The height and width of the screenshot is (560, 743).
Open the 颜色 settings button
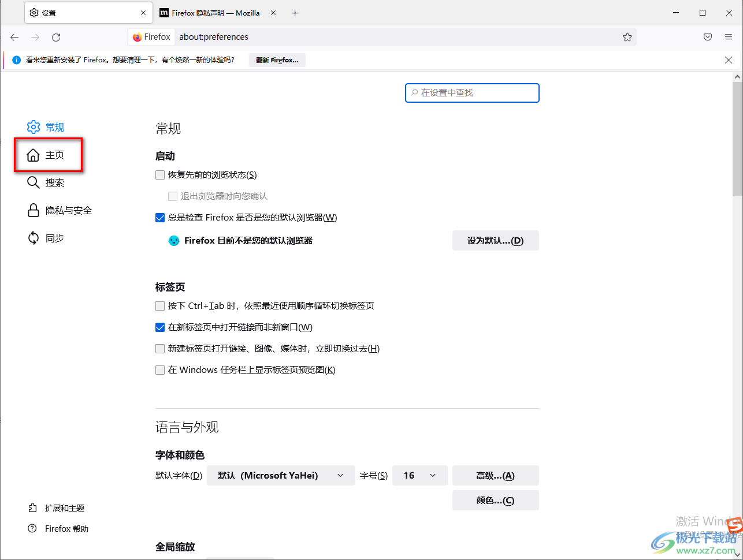496,501
